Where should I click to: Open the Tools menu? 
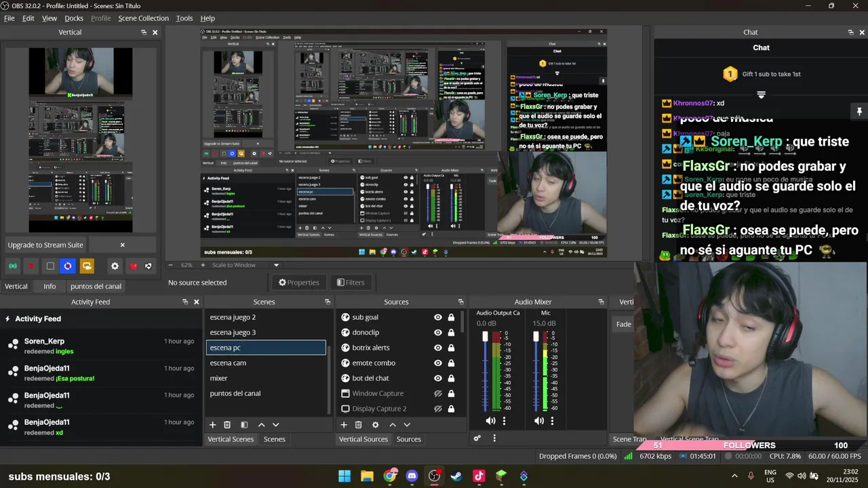184,18
